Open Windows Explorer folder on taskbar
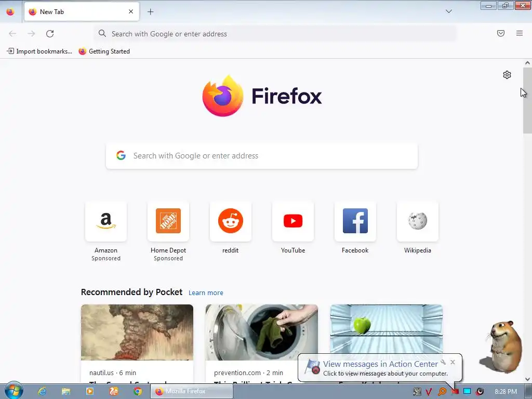Image resolution: width=532 pixels, height=399 pixels. tap(66, 391)
